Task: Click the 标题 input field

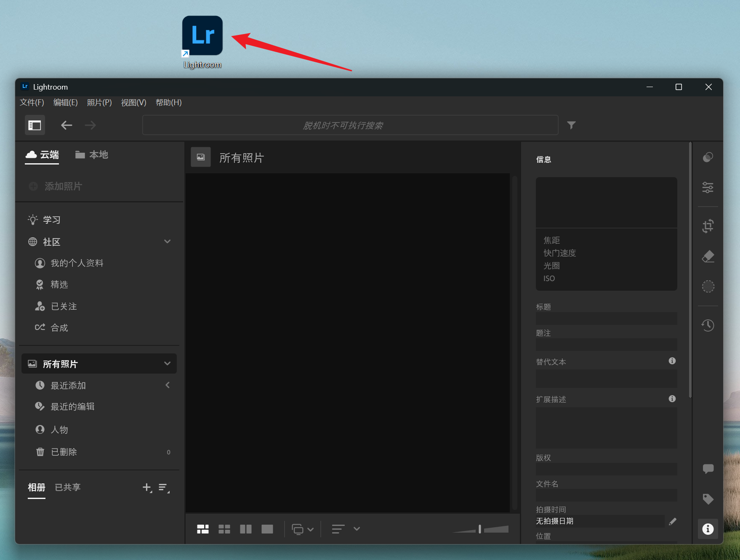Action: tap(607, 318)
